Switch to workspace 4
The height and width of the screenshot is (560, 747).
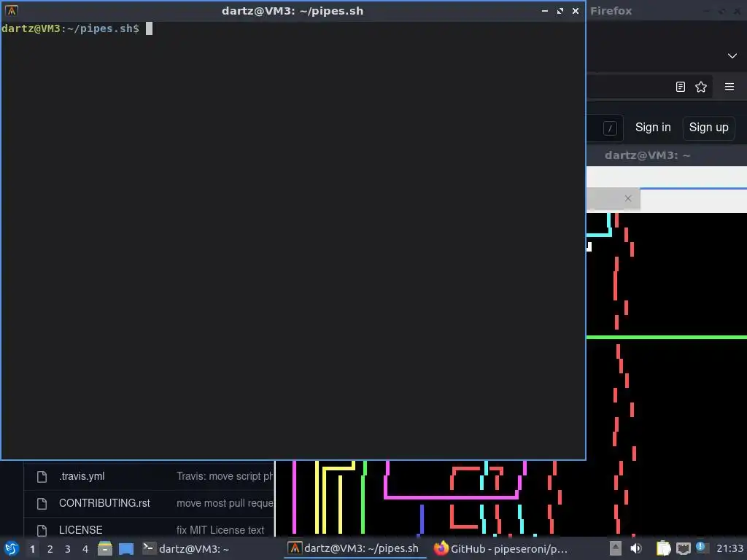tap(85, 549)
